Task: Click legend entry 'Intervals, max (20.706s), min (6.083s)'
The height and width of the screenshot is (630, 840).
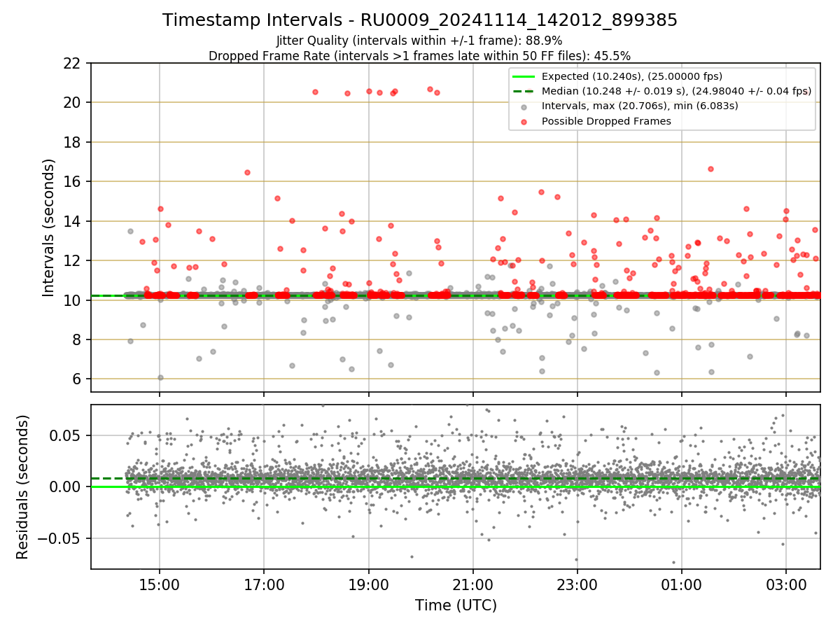Action: 640,106
